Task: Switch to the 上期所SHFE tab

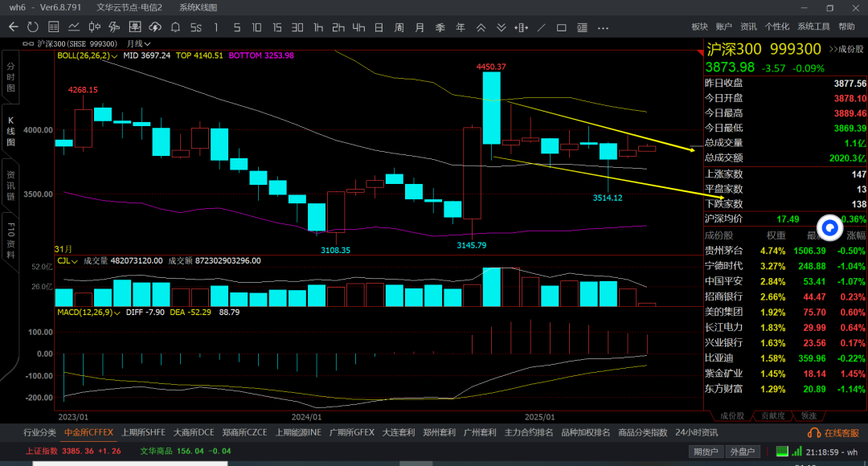Action: [x=142, y=432]
